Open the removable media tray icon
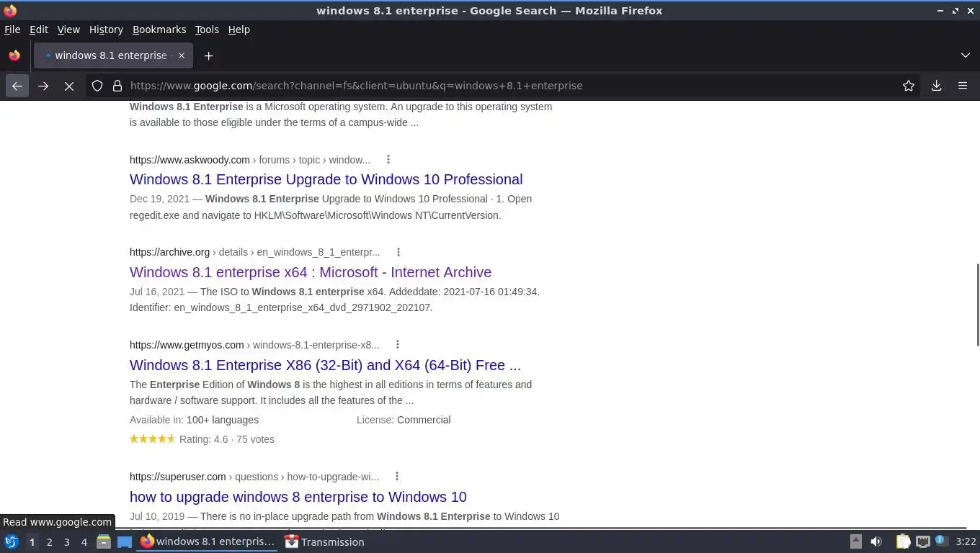 [855, 542]
